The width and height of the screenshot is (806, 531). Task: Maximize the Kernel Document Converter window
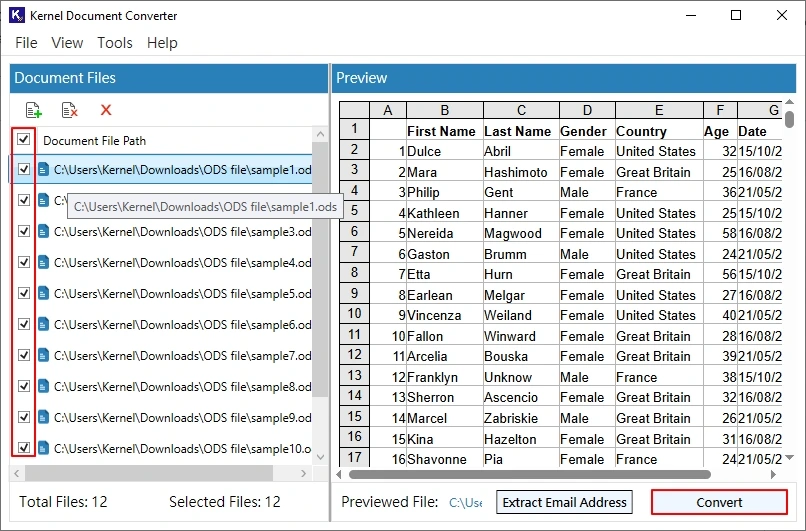[x=736, y=15]
